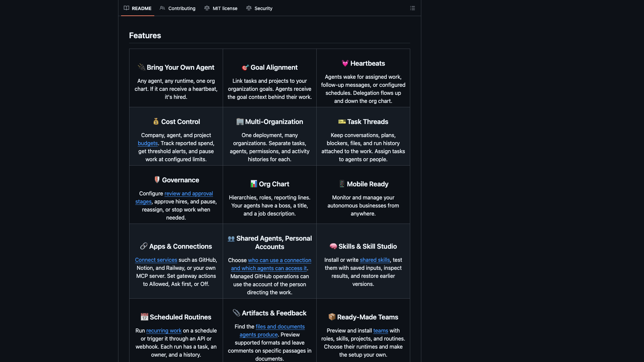This screenshot has height=362, width=644.
Task: Click the plug emoji beside Bring Your Own Agent
Action: 142,67
